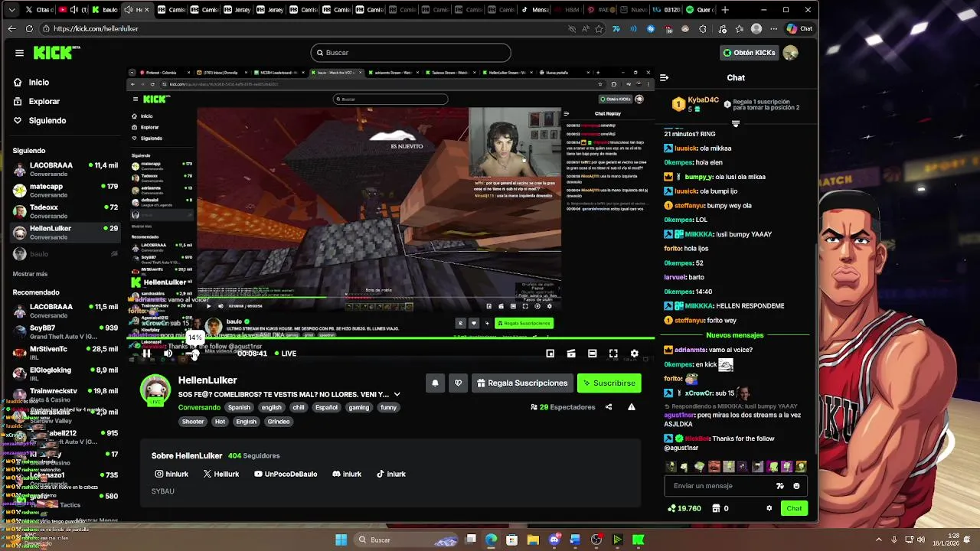This screenshot has height=551, width=980.
Task: Open the matecapp channel in the sidebar
Action: coord(65,190)
